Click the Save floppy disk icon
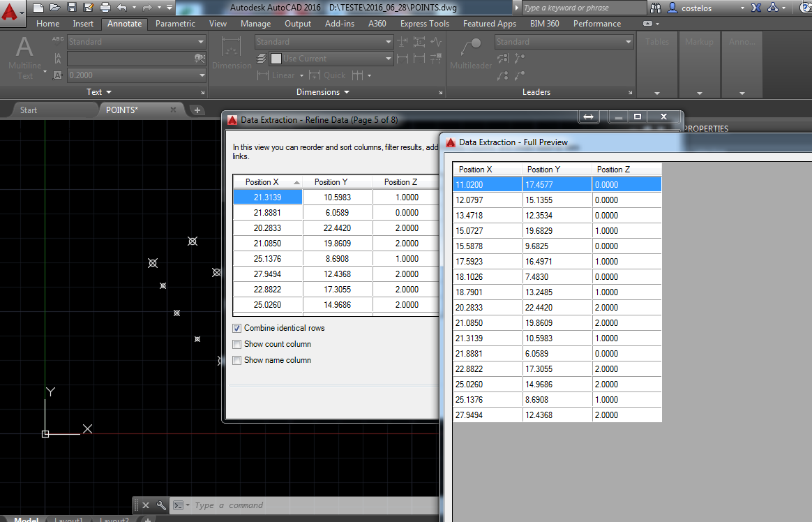 pos(72,7)
